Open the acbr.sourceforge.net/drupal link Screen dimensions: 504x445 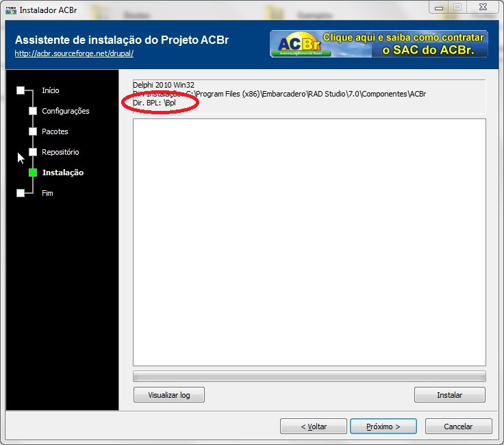(x=74, y=53)
